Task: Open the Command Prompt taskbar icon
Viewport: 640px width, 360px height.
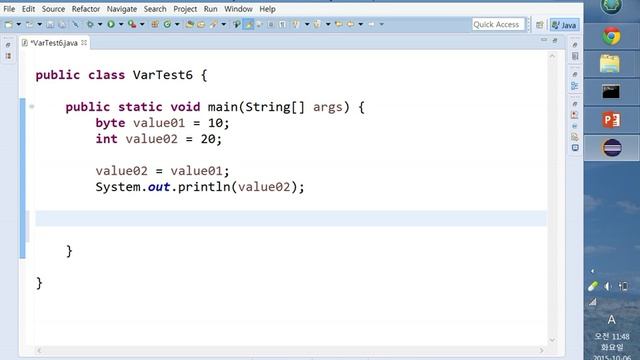Action: 611,91
